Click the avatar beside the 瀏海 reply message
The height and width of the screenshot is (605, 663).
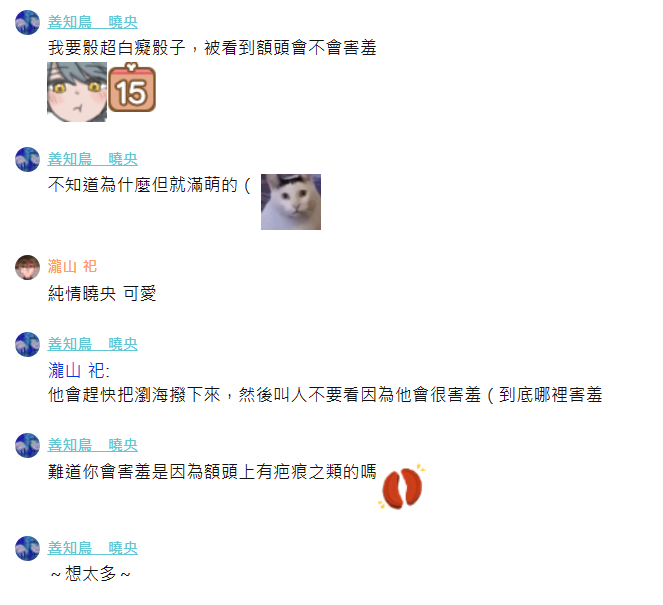pos(27,344)
